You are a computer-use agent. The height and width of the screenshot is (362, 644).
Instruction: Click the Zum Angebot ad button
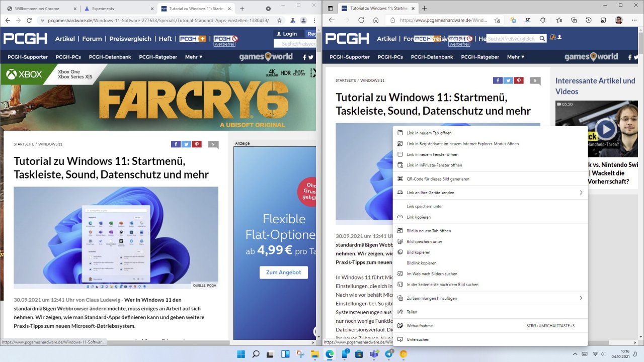283,272
